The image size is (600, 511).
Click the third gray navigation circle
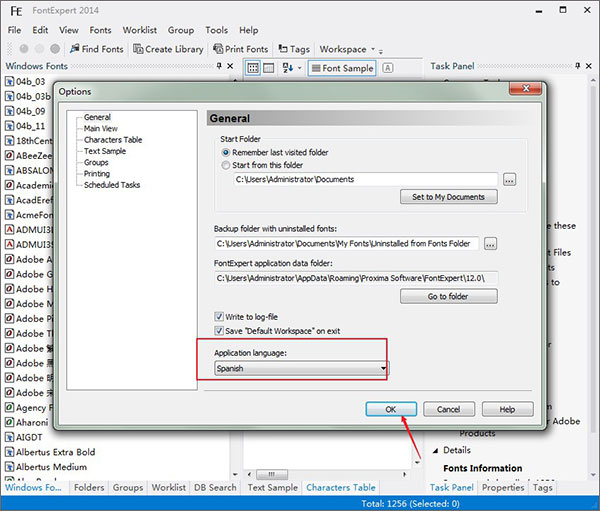point(55,49)
